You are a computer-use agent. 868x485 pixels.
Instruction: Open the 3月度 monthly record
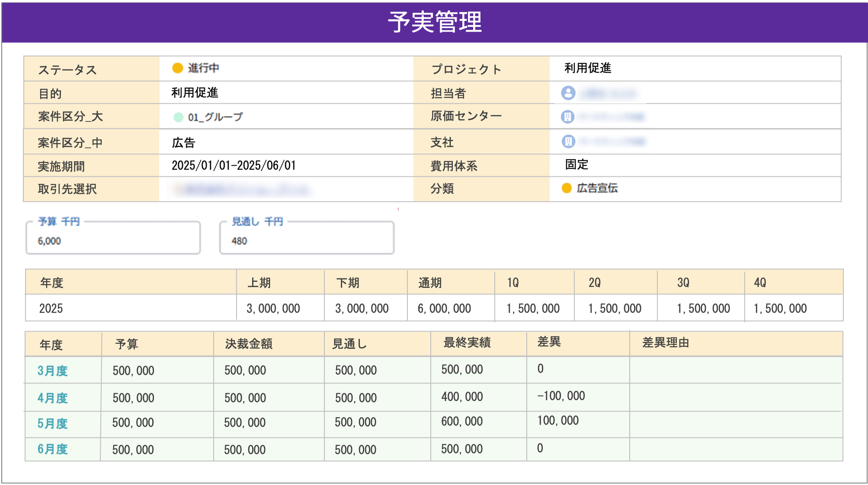52,370
